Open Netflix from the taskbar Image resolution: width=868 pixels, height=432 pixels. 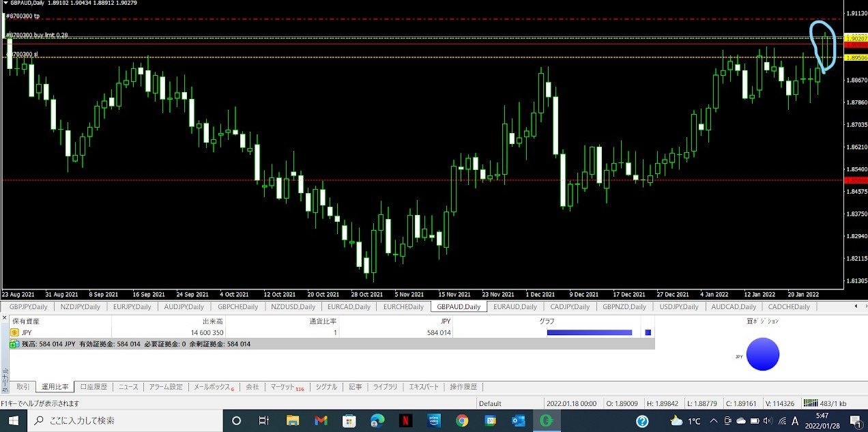tap(405, 420)
